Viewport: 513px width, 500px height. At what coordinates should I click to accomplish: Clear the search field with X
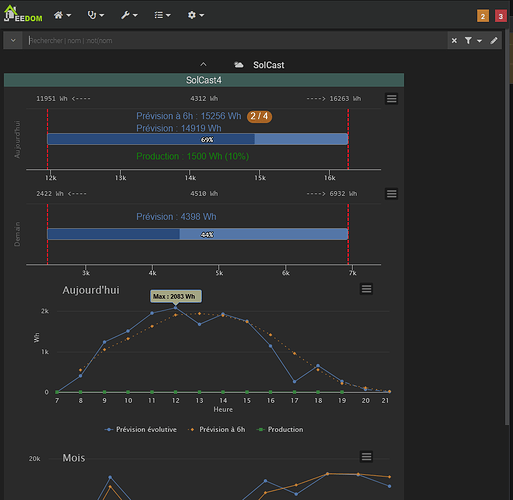(454, 41)
